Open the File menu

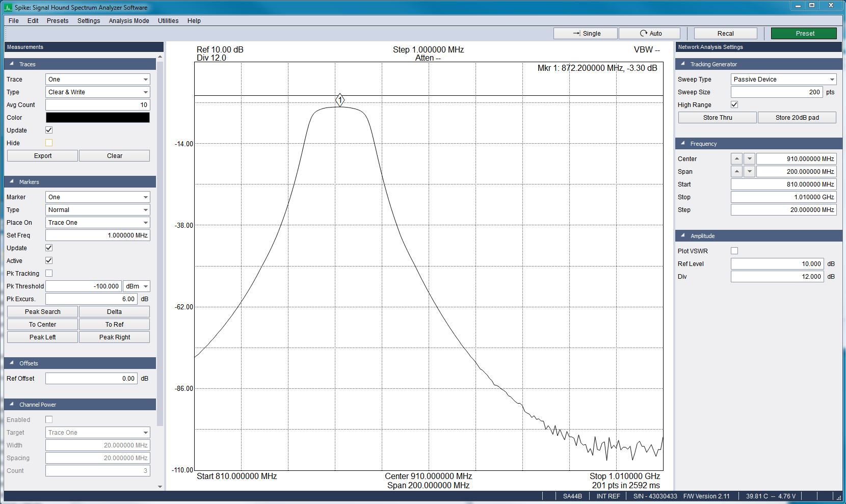click(14, 21)
